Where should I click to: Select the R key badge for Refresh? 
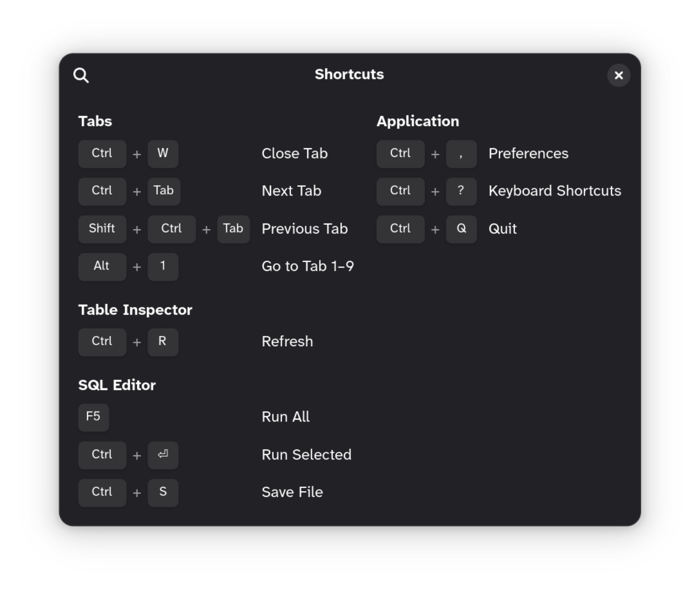[x=163, y=341]
